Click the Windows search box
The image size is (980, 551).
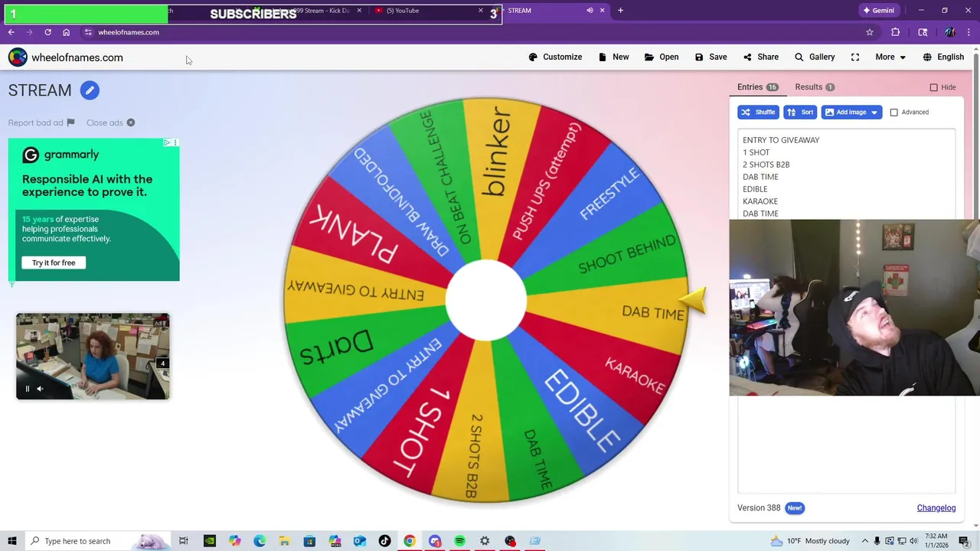(x=97, y=541)
